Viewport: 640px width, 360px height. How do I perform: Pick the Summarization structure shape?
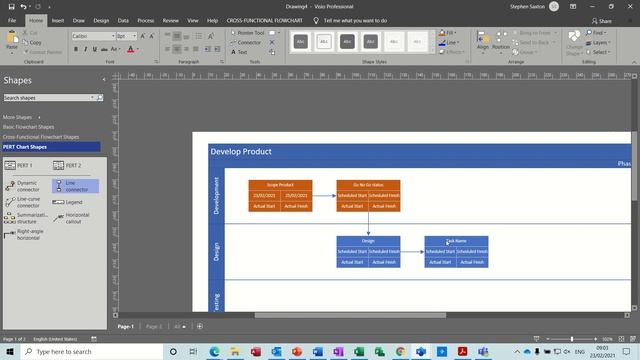[x=26, y=218]
